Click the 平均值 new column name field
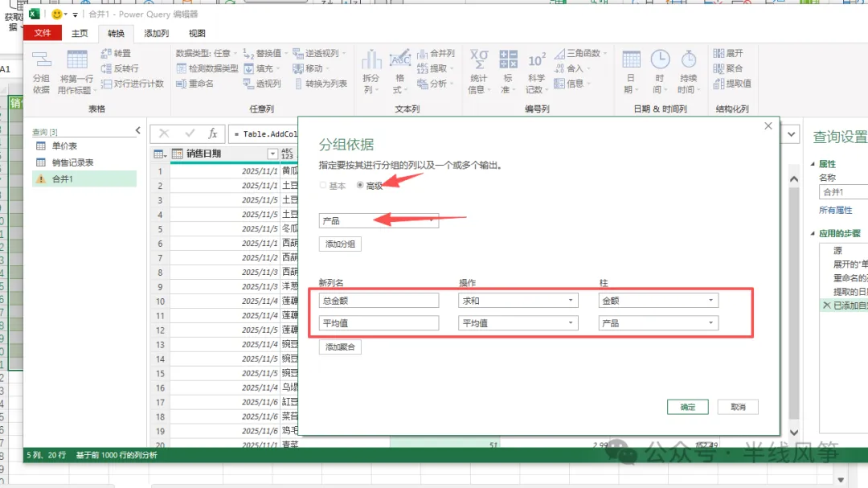Image resolution: width=868 pixels, height=488 pixels. (x=379, y=323)
